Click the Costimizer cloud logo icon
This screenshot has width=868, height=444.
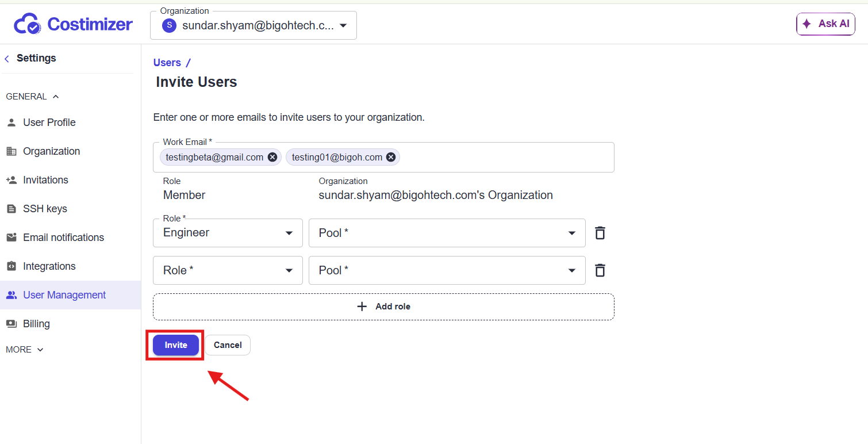pyautogui.click(x=28, y=24)
